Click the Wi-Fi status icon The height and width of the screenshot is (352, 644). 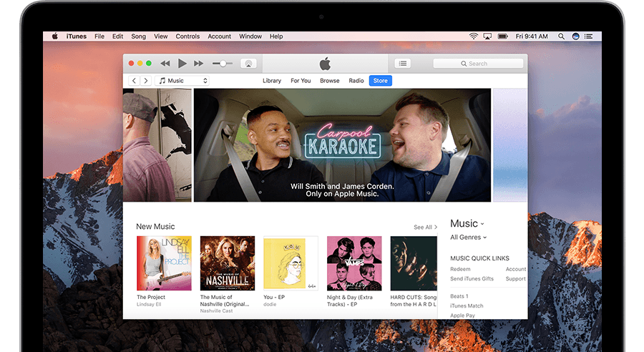[473, 36]
